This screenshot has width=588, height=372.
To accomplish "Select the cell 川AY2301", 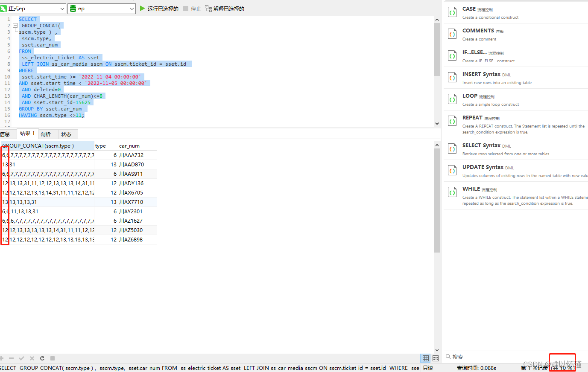I will click(137, 212).
